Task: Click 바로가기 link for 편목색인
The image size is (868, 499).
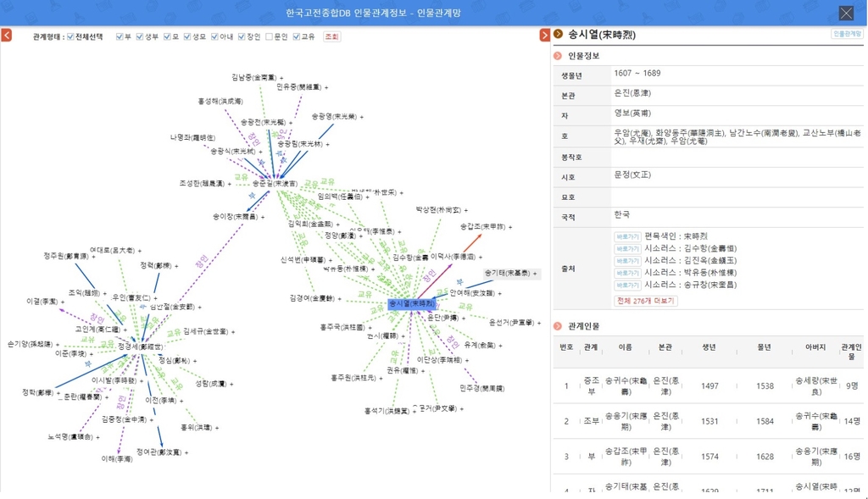Action: click(626, 236)
